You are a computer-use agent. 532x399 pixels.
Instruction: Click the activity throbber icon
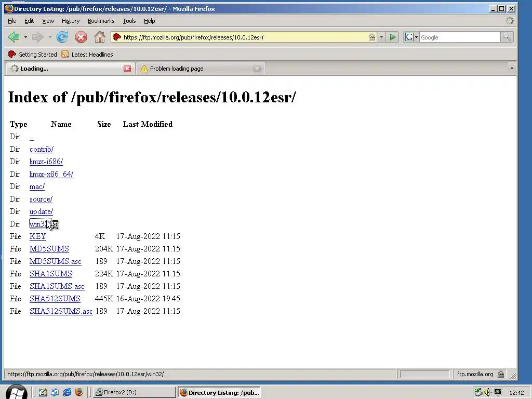pos(510,21)
